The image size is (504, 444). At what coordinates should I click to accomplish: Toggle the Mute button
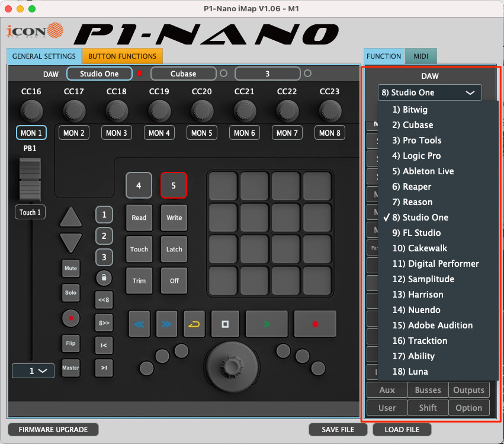70,268
